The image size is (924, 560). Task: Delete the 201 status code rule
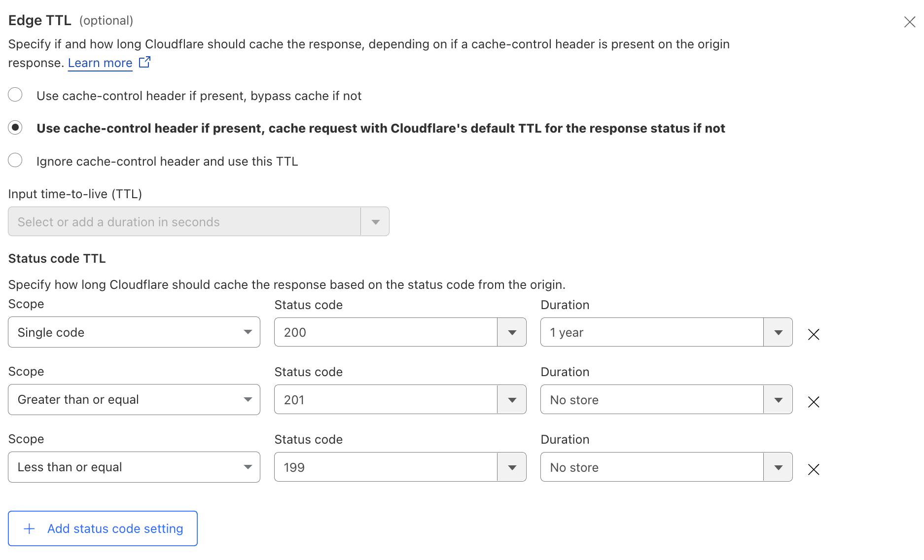click(813, 402)
